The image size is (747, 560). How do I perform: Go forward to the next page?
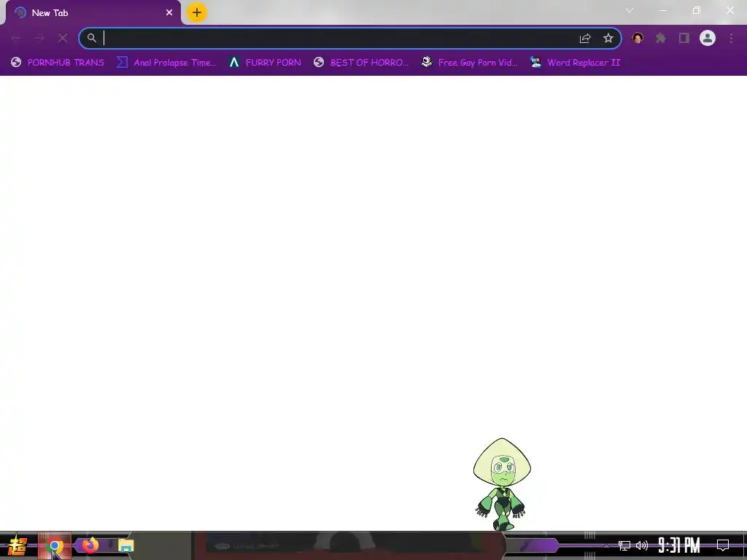[x=39, y=38]
